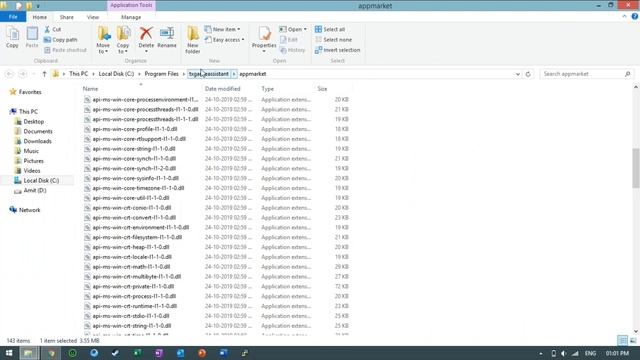Open file Properties
This screenshot has height=360, width=640.
pyautogui.click(x=264, y=40)
